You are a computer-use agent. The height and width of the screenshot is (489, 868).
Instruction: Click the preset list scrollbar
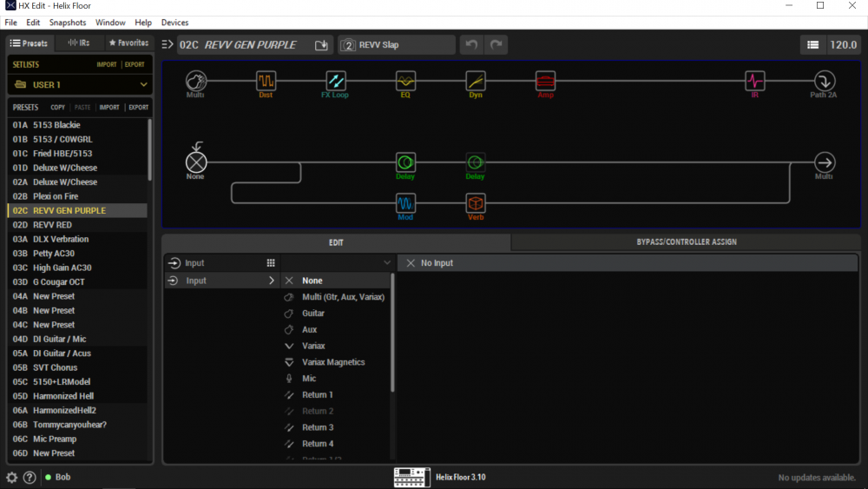click(x=149, y=149)
